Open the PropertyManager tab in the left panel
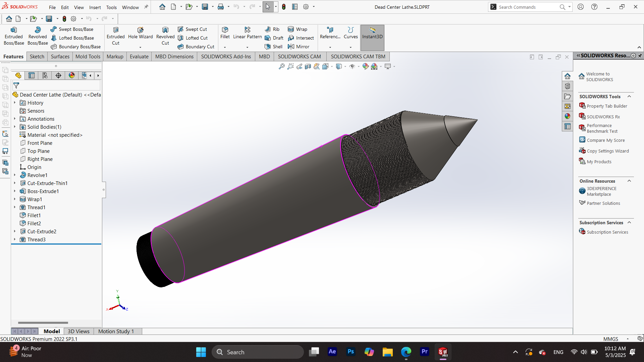The height and width of the screenshot is (362, 644). 32,76
